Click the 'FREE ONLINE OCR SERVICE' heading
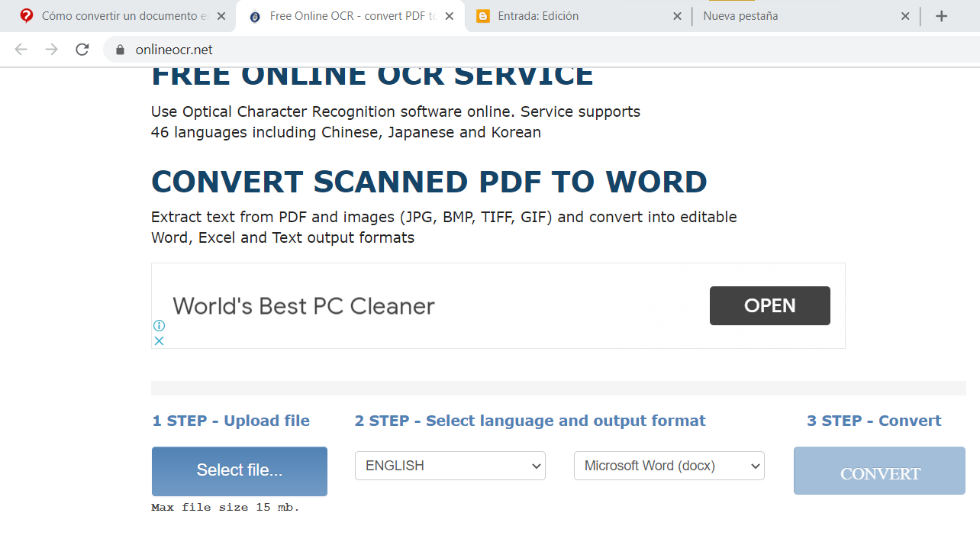980x539 pixels. [372, 76]
